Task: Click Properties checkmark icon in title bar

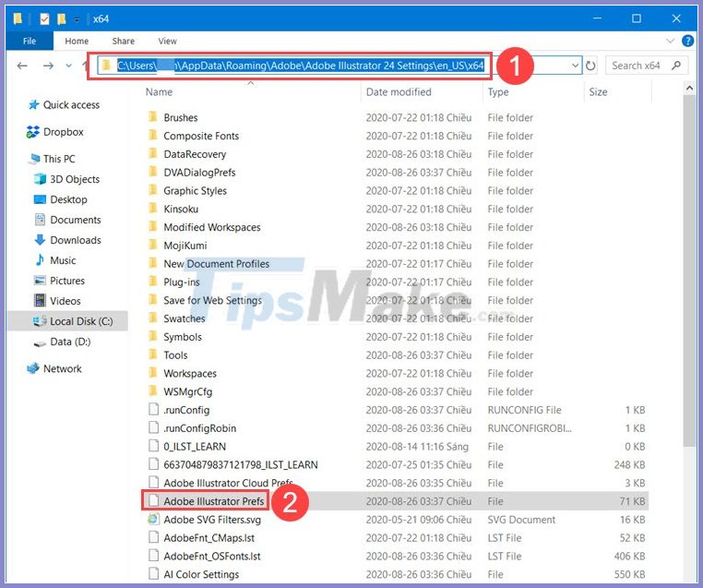Action: click(43, 18)
